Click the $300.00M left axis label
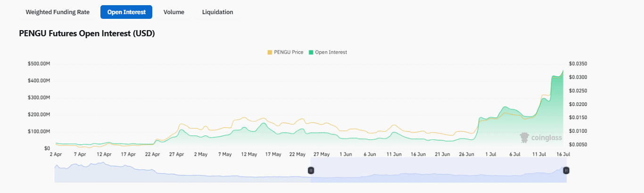Viewport: 644px width, 193px height. pyautogui.click(x=40, y=98)
